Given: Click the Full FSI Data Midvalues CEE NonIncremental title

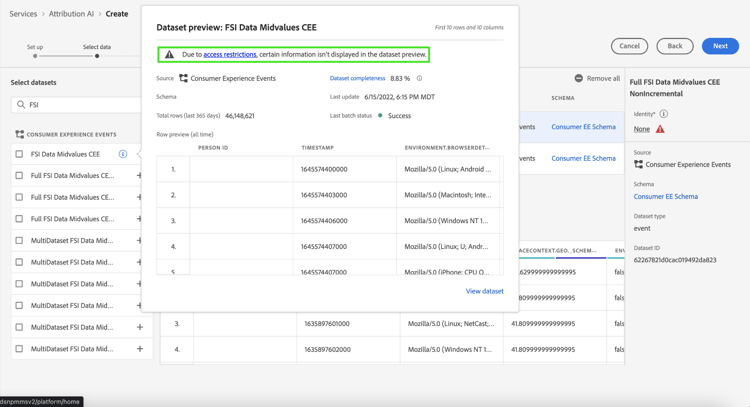Looking at the screenshot, I should tap(675, 88).
